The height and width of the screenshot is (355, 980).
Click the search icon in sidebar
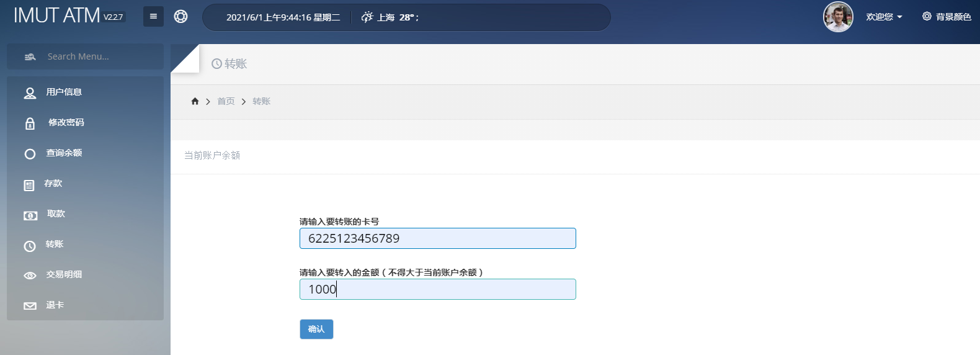pyautogui.click(x=30, y=56)
